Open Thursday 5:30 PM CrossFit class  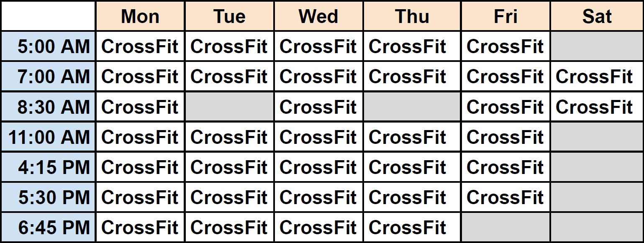407,197
